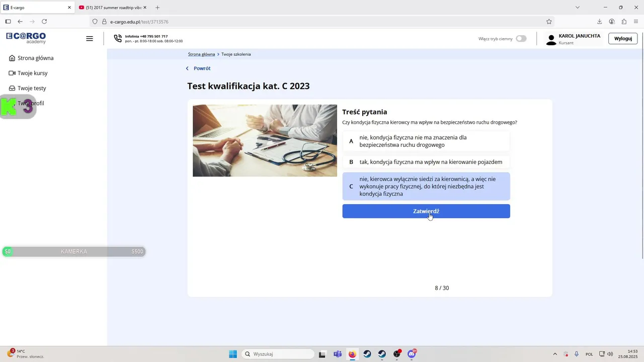Open Twoje kursy in the sidebar
This screenshot has height=362, width=644.
28,73
